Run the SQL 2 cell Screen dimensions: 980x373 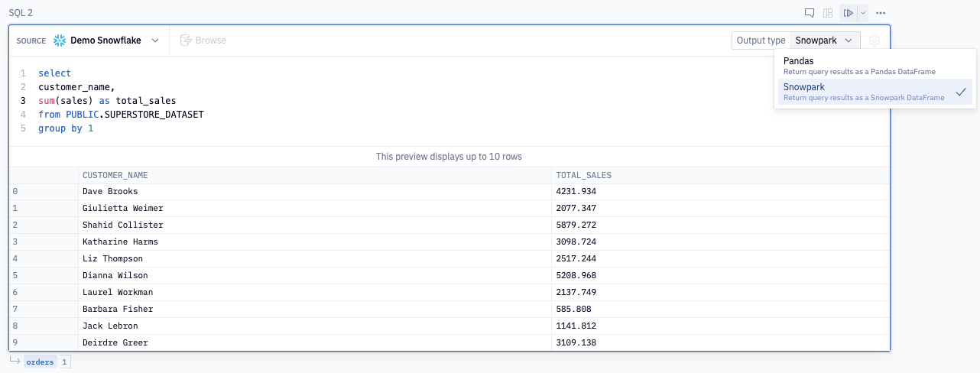[849, 13]
